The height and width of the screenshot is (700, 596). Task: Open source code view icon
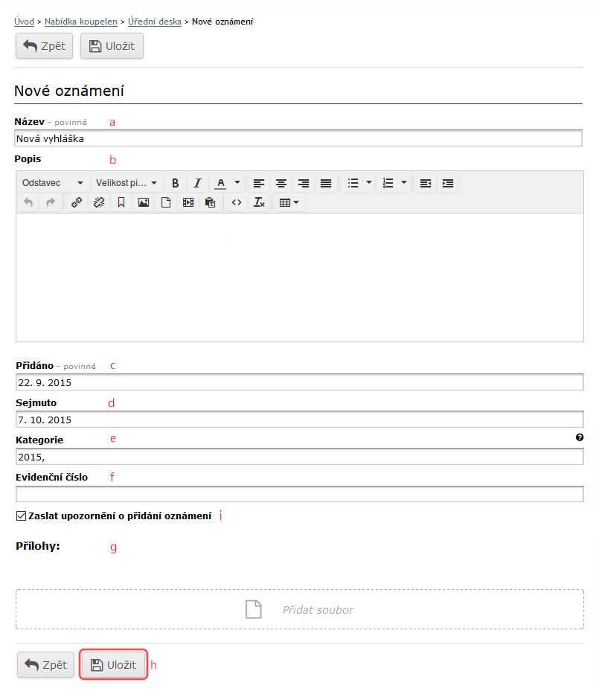[x=237, y=202]
